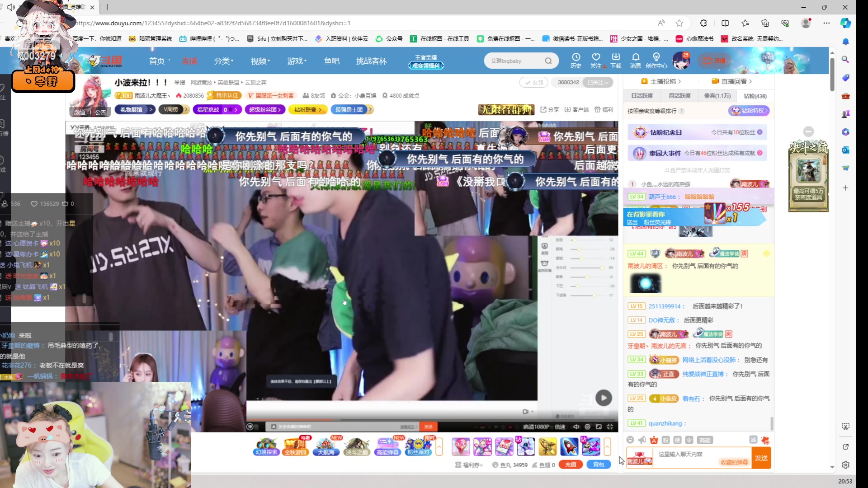This screenshot has height=488, width=868.
Task: Toggle the 已关注 follow button
Action: (597, 82)
